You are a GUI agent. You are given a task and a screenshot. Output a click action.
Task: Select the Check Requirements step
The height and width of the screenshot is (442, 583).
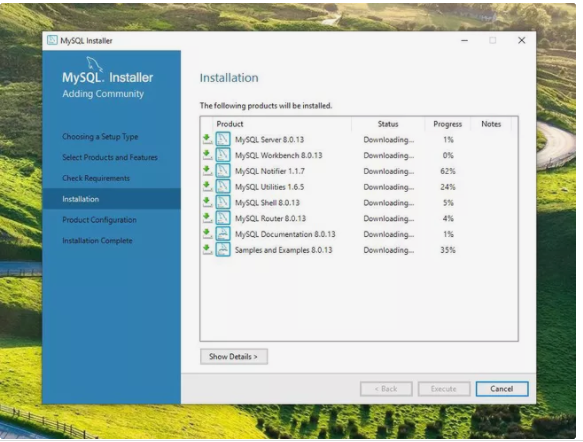point(96,178)
